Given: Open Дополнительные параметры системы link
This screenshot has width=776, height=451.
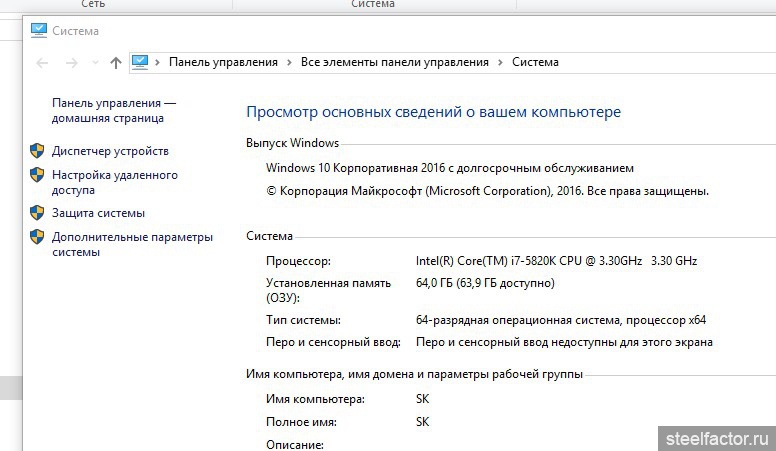Looking at the screenshot, I should (132, 244).
